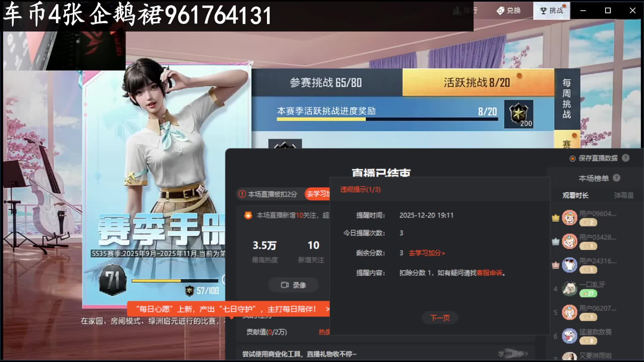The height and width of the screenshot is (362, 644).
Task: Select 活跃挑战 8/20 tab
Action: tap(477, 82)
